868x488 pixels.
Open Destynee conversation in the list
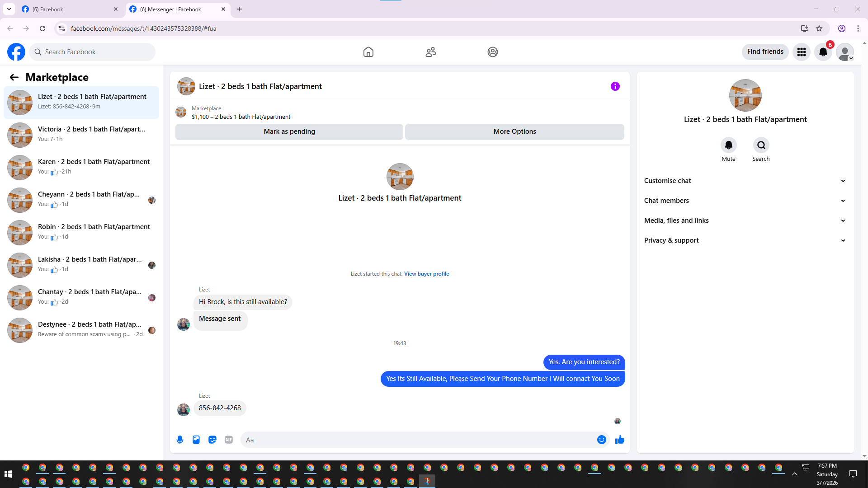pos(81,330)
